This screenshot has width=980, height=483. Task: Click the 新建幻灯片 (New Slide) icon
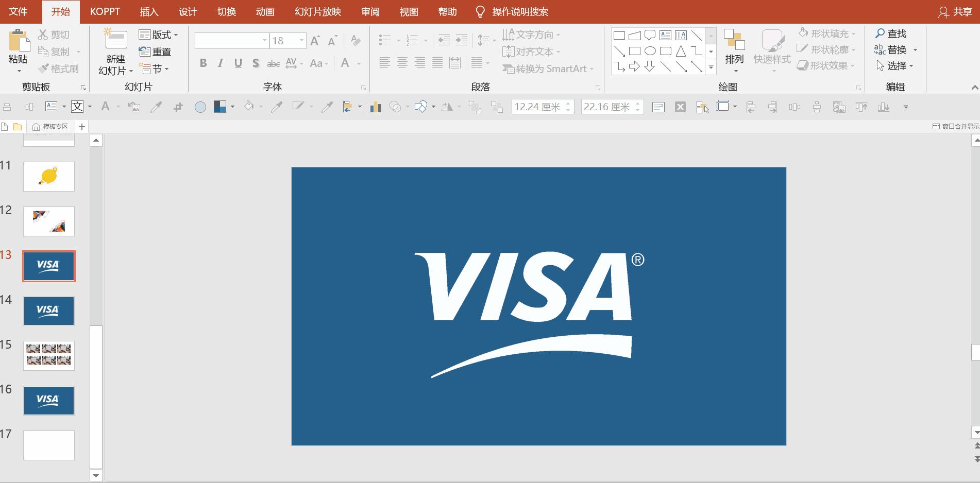point(116,40)
